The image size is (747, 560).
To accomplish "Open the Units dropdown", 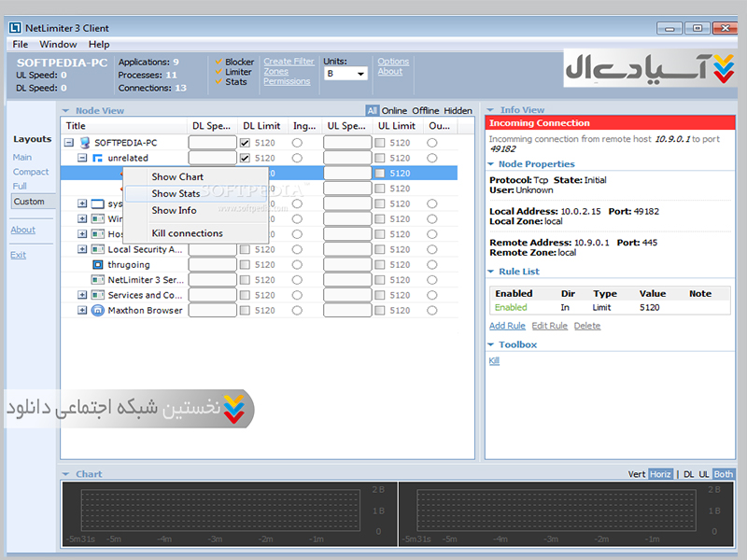I will point(345,74).
